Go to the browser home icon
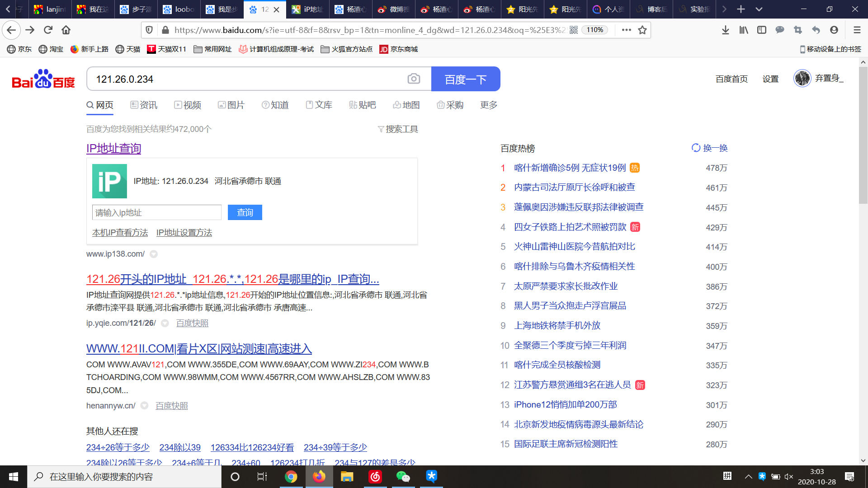This screenshot has height=488, width=868. pyautogui.click(x=66, y=30)
